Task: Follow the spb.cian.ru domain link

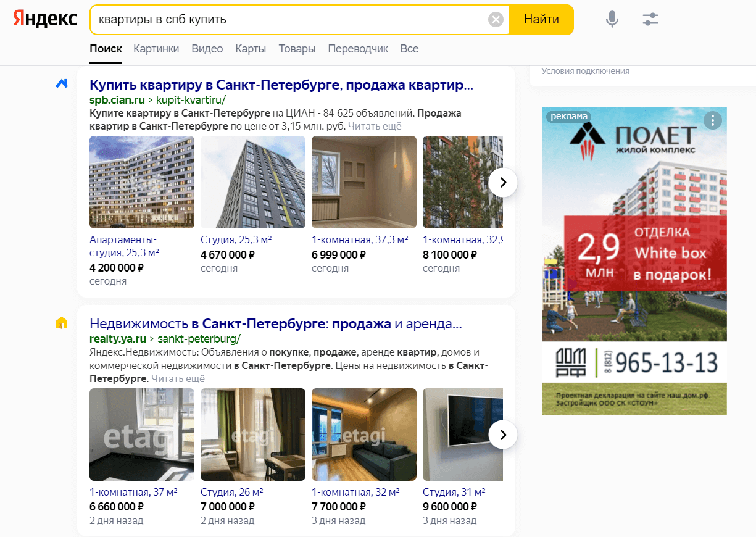Action: (x=117, y=99)
